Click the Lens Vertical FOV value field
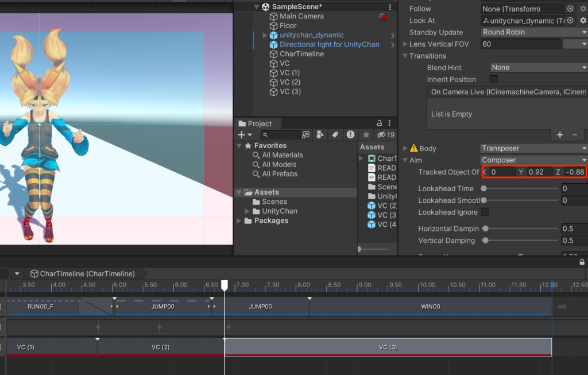The height and width of the screenshot is (375, 588). [x=521, y=44]
